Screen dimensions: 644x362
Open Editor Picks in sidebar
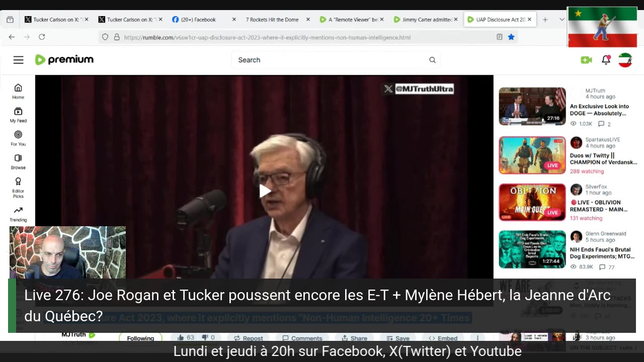click(x=18, y=188)
